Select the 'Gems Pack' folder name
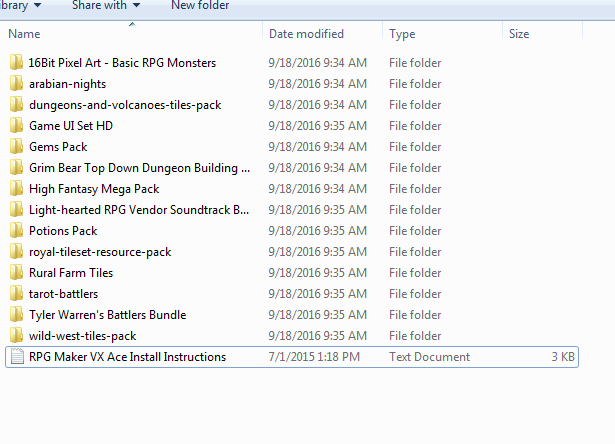 coord(58,147)
